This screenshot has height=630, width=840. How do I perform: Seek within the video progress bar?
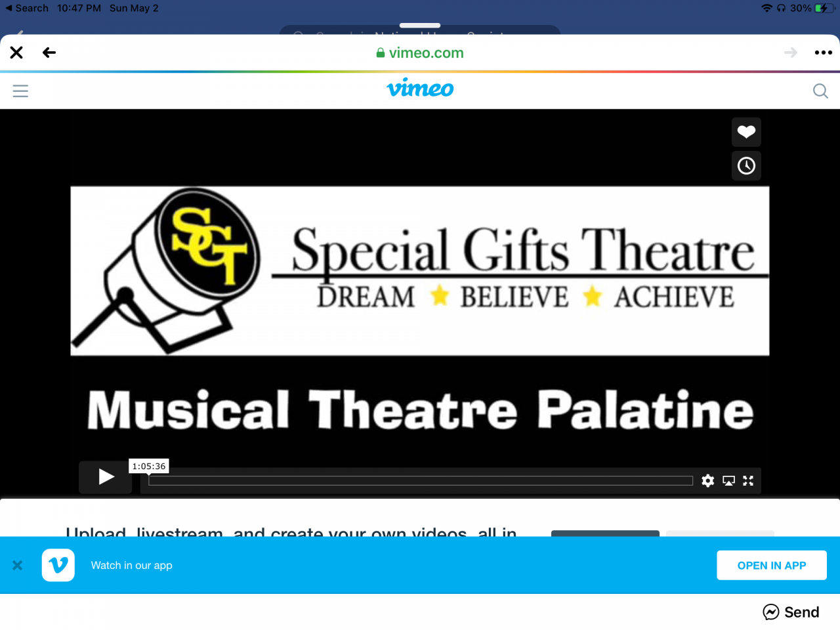click(x=421, y=481)
